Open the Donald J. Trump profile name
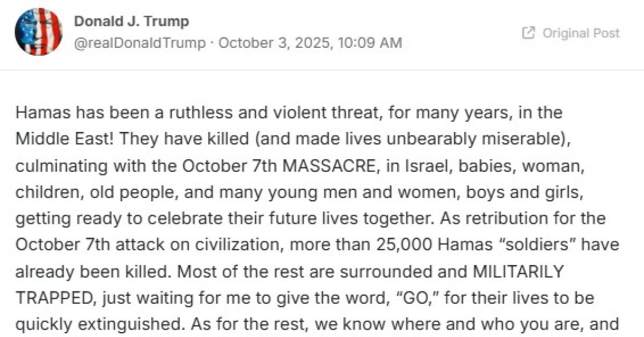Viewport: 644px width, 337px height. (131, 21)
